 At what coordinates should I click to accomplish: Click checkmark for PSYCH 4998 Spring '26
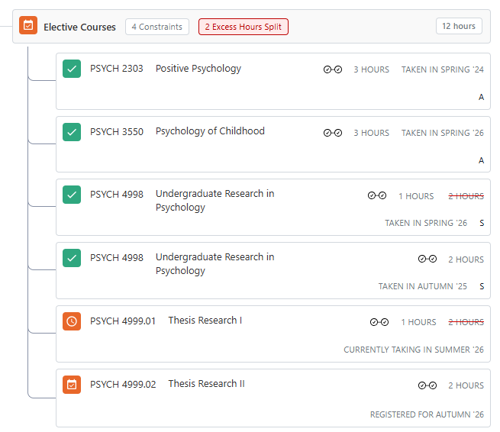(x=72, y=195)
